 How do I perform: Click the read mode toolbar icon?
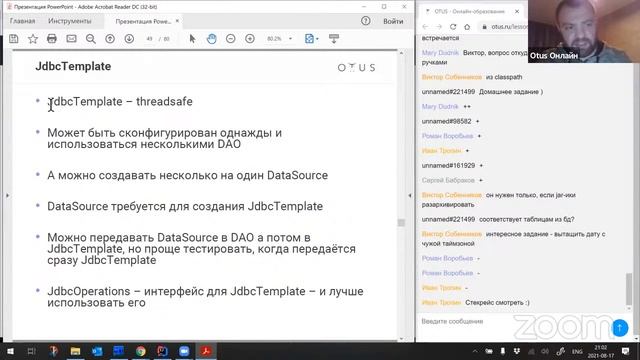pos(334,39)
